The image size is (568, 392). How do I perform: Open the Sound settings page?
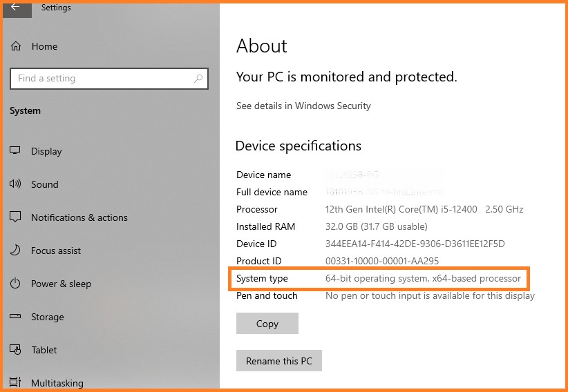[x=45, y=184]
